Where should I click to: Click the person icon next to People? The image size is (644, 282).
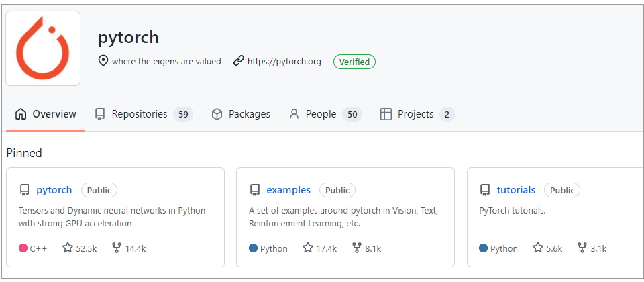(x=294, y=114)
